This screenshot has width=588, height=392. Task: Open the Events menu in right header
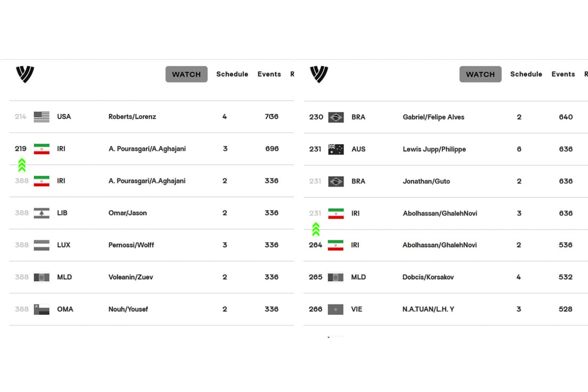click(x=563, y=74)
